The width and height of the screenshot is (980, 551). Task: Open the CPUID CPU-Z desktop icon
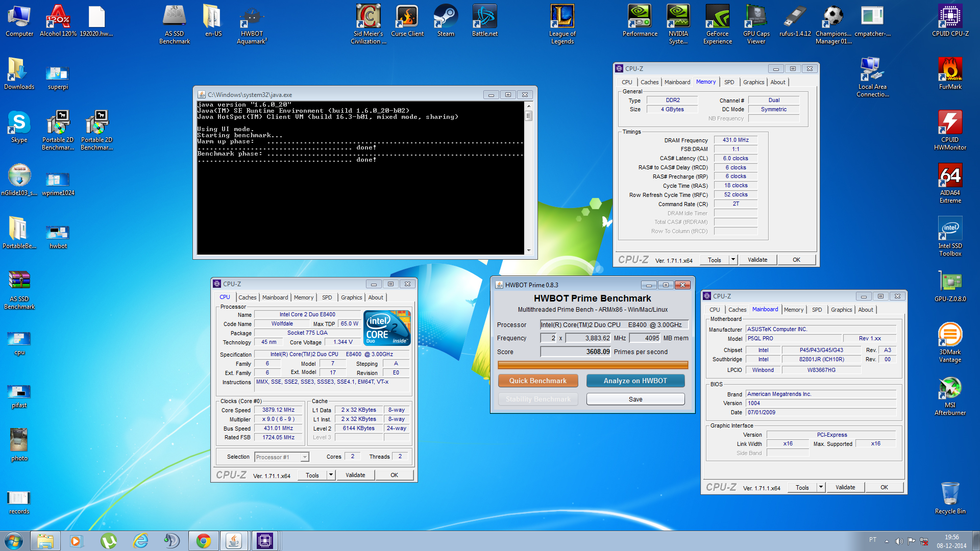[950, 21]
